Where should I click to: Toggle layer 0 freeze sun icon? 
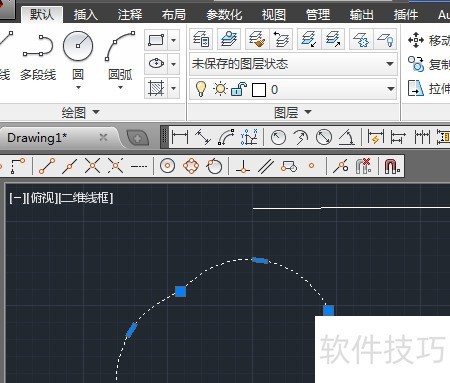[220, 89]
